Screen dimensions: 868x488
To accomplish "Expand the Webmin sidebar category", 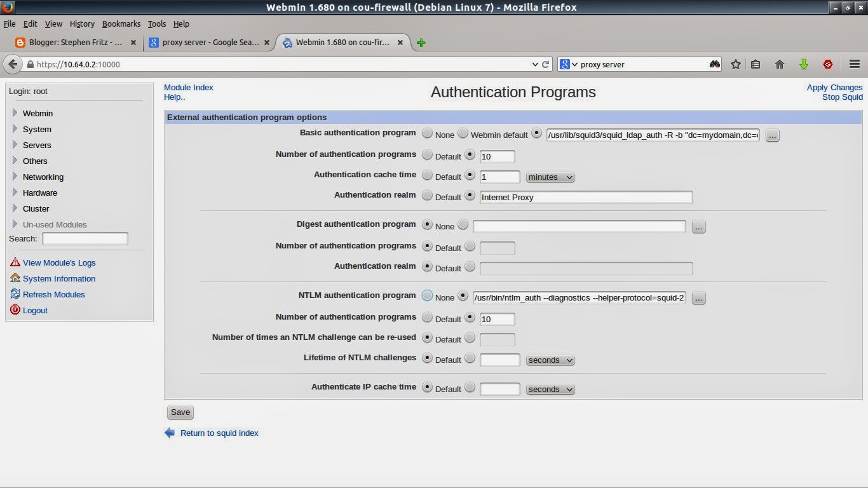I will [x=38, y=113].
